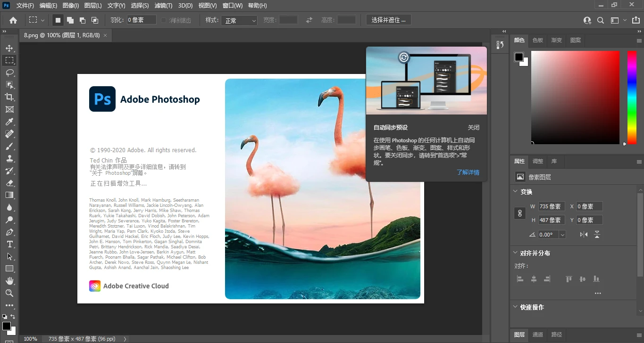This screenshot has width=644, height=343.
Task: Select the Object Selection tool
Action: (9, 85)
